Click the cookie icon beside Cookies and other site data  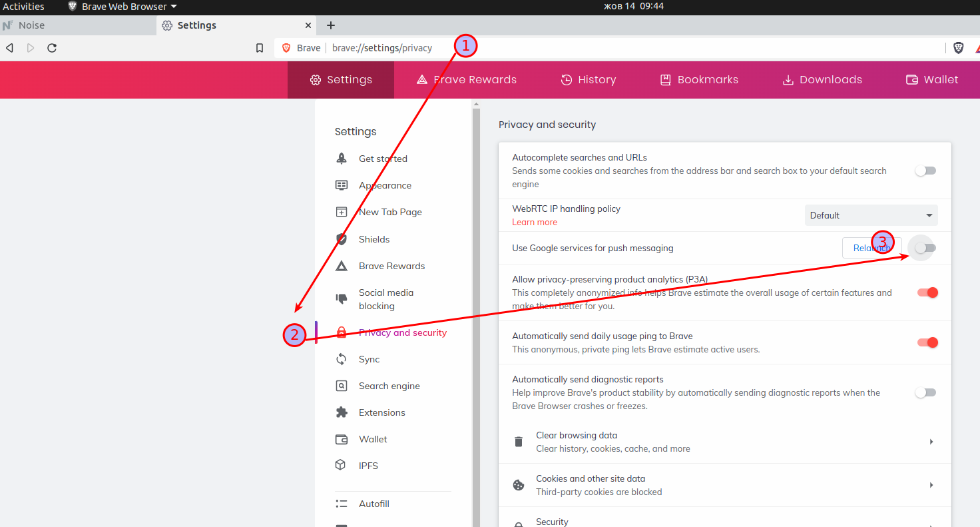coord(519,485)
